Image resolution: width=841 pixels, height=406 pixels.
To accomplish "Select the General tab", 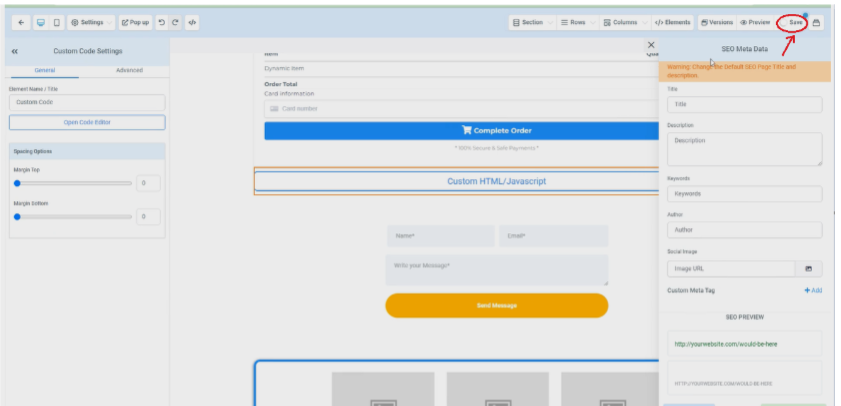I will pyautogui.click(x=45, y=70).
